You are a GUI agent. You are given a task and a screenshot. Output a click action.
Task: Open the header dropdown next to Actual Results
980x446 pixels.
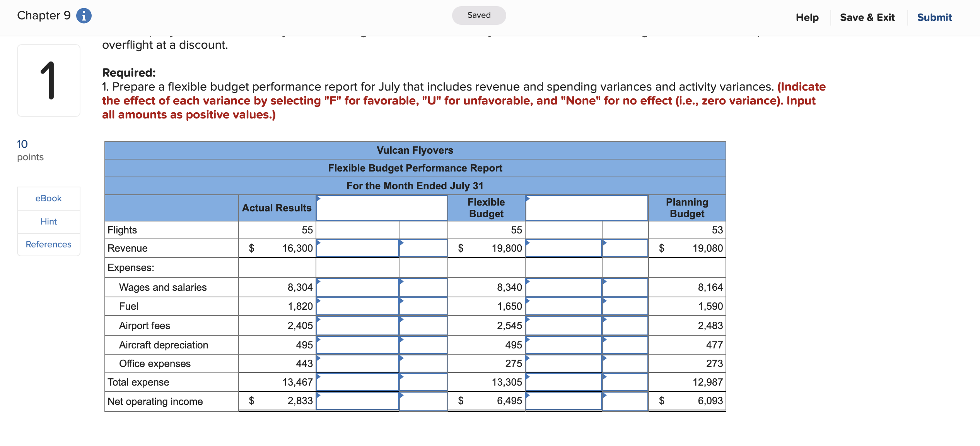point(381,208)
